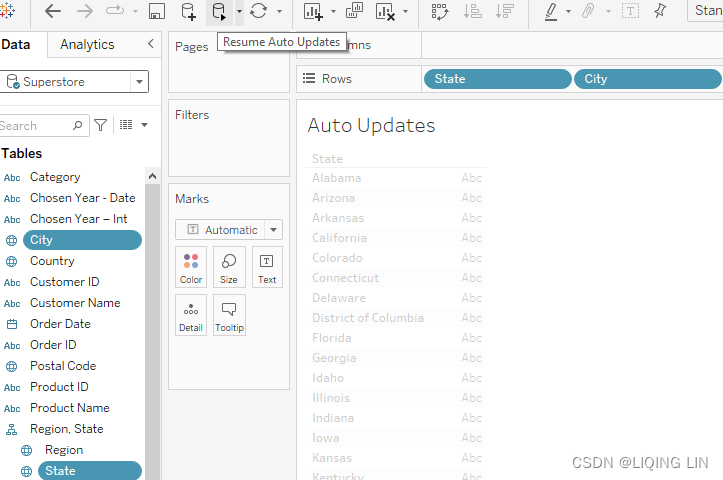Click the filter fields funnel icon

click(101, 125)
